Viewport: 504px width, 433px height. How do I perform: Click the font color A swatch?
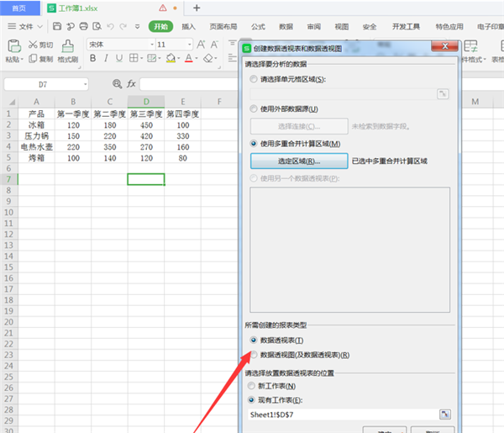click(188, 59)
